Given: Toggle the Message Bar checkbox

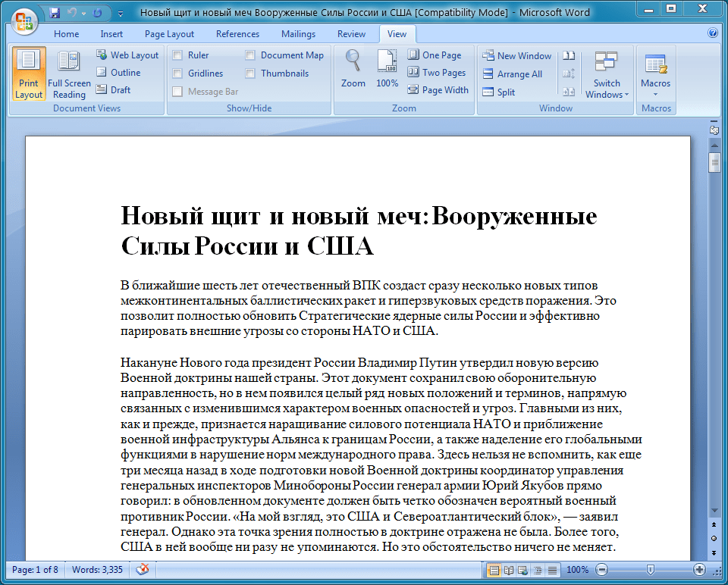Looking at the screenshot, I should tap(177, 92).
